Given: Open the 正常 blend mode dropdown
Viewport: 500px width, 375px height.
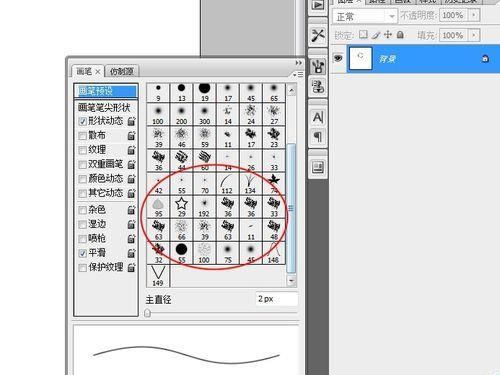Looking at the screenshot, I should (x=364, y=16).
